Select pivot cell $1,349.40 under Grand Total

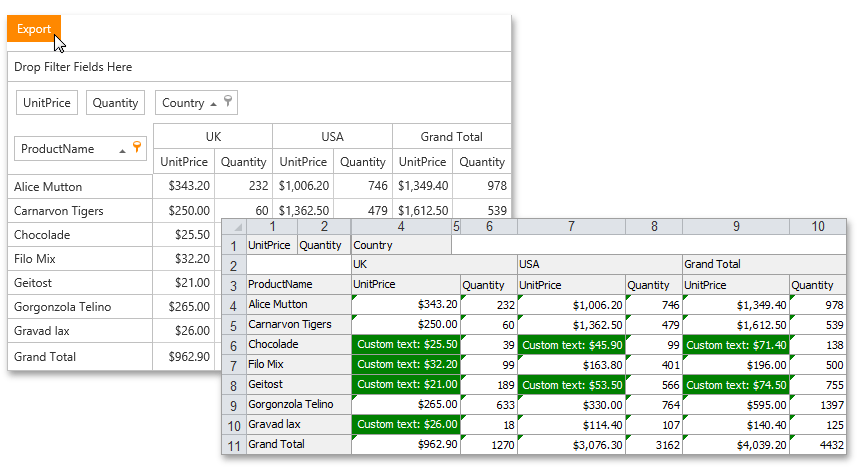(x=422, y=186)
